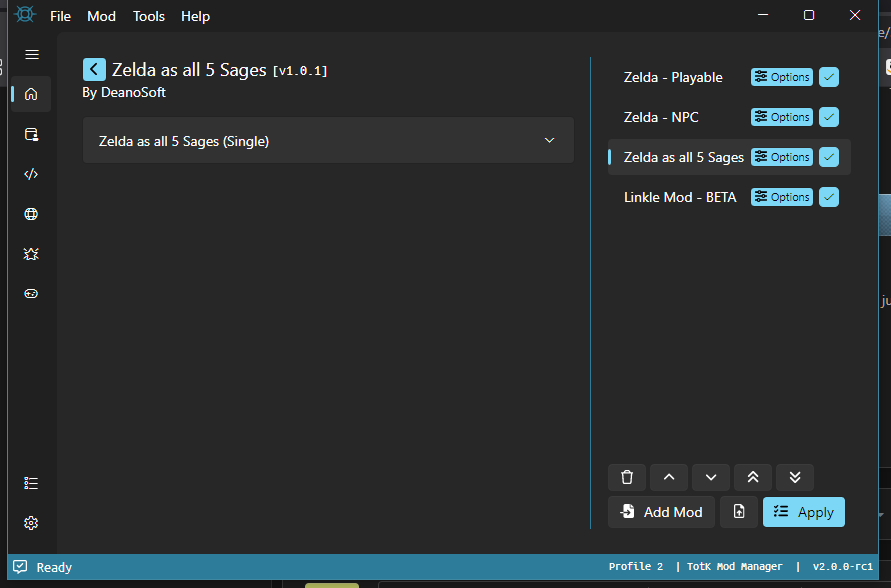This screenshot has height=588, width=891.
Task: Open the hamburger menu in sidebar
Action: click(32, 55)
